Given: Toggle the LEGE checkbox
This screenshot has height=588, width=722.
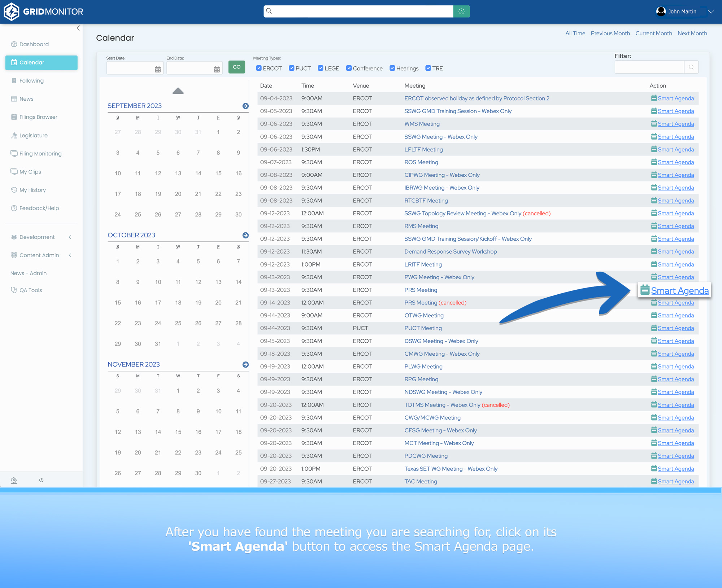Looking at the screenshot, I should [x=321, y=68].
